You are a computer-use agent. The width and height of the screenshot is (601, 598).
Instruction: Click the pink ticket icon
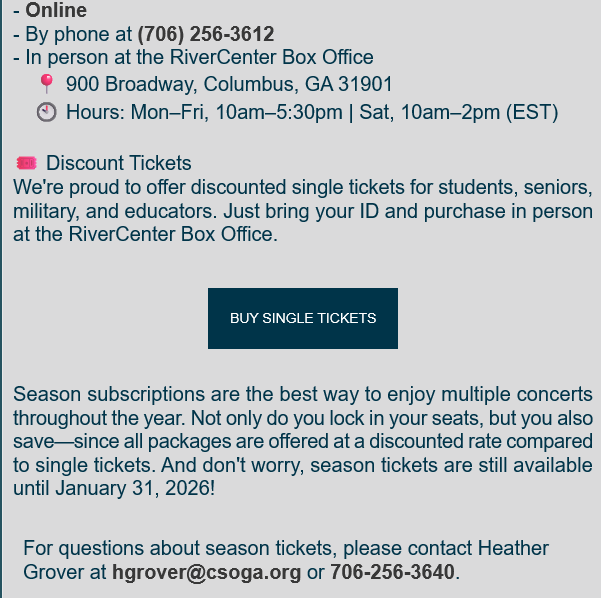[x=26, y=163]
